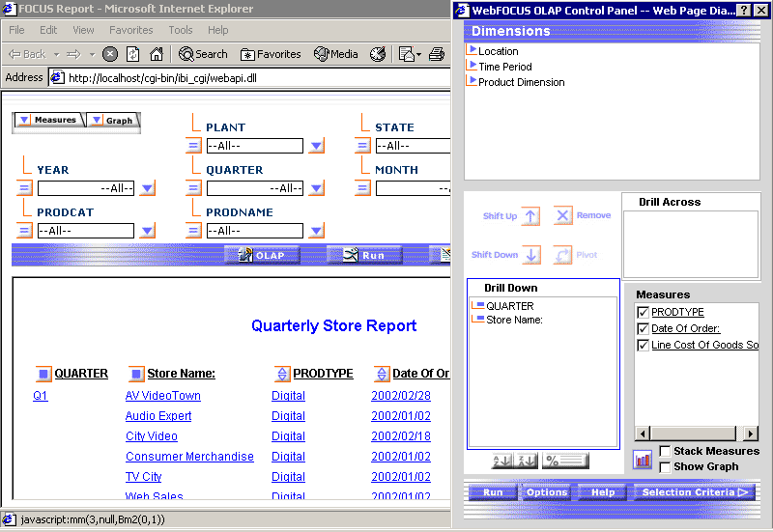Select QUARTER in Drill Down list
This screenshot has width=773, height=532.
[510, 306]
